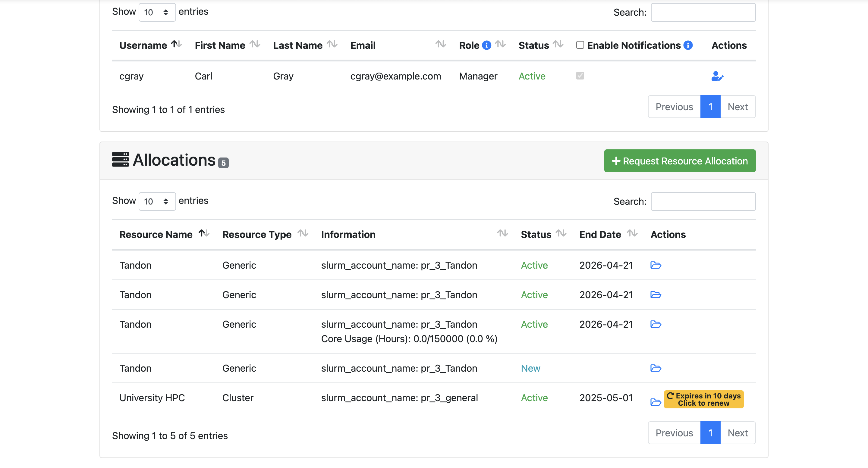Go to page 1 in allocations pagination
The width and height of the screenshot is (868, 468).
tap(710, 433)
